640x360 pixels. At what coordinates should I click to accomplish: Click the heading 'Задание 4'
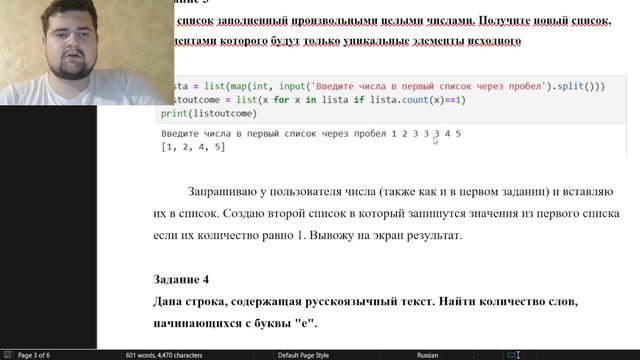(181, 280)
